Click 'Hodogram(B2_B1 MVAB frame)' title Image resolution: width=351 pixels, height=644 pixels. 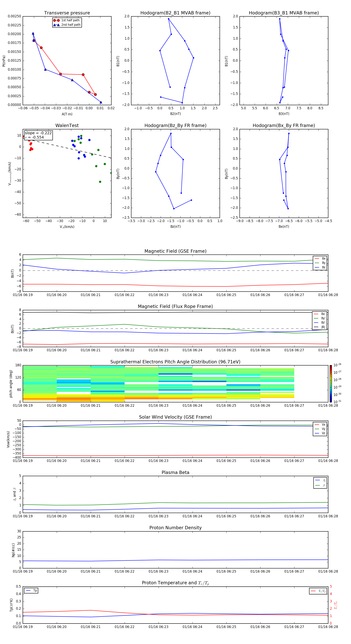tap(175, 13)
